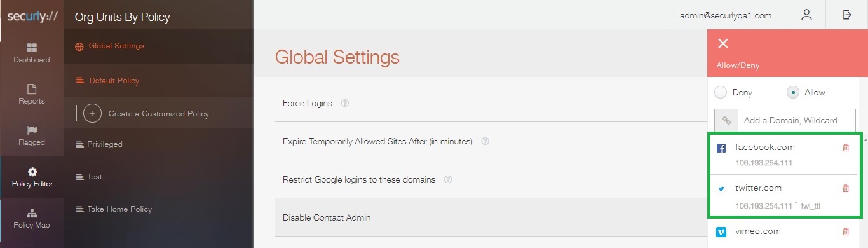The width and height of the screenshot is (868, 248).
Task: Click the Policy Editor sidebar tab
Action: pyautogui.click(x=32, y=177)
